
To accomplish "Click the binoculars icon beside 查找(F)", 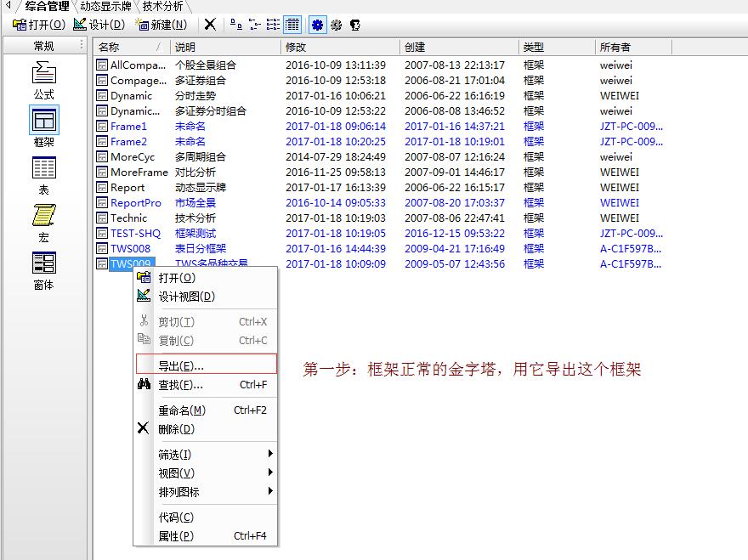I will (144, 383).
